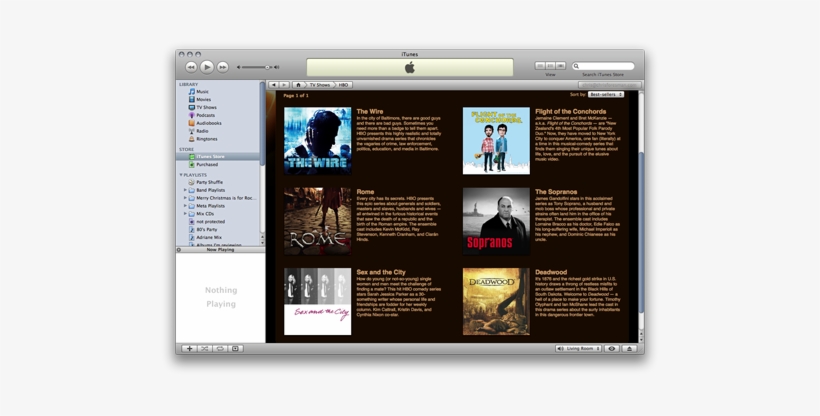820x416 pixels.
Task: Click TV Shows in the breadcrumb
Action: (320, 85)
